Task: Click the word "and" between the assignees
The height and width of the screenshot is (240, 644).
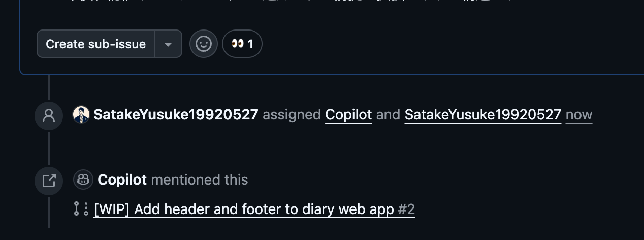Action: point(388,115)
